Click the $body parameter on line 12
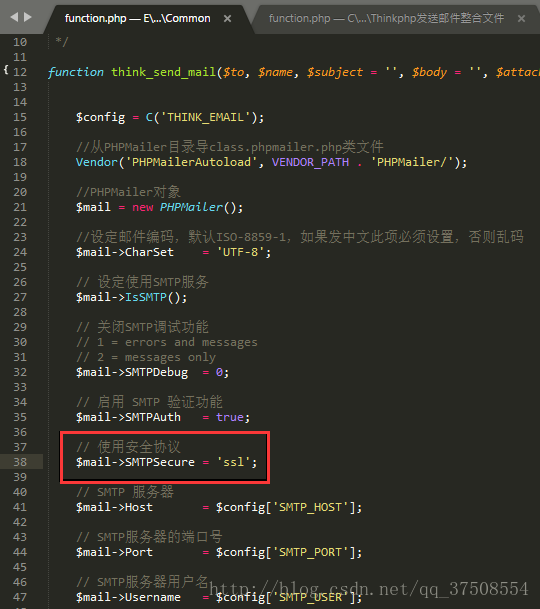540x609 pixels. point(429,72)
